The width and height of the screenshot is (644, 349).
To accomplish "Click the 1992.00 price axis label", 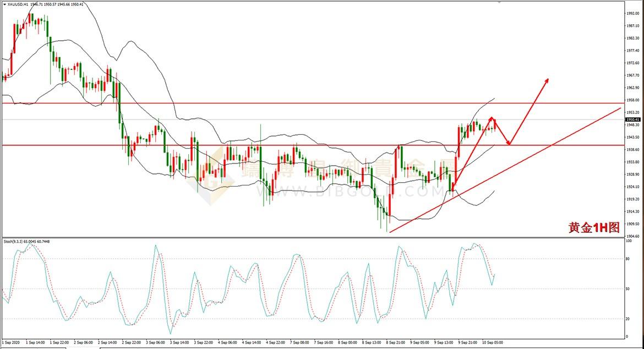I will [633, 13].
